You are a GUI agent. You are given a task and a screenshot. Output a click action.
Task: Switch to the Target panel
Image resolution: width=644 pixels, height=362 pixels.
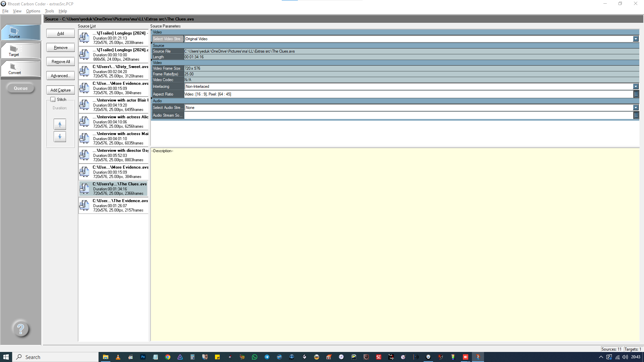click(20, 50)
